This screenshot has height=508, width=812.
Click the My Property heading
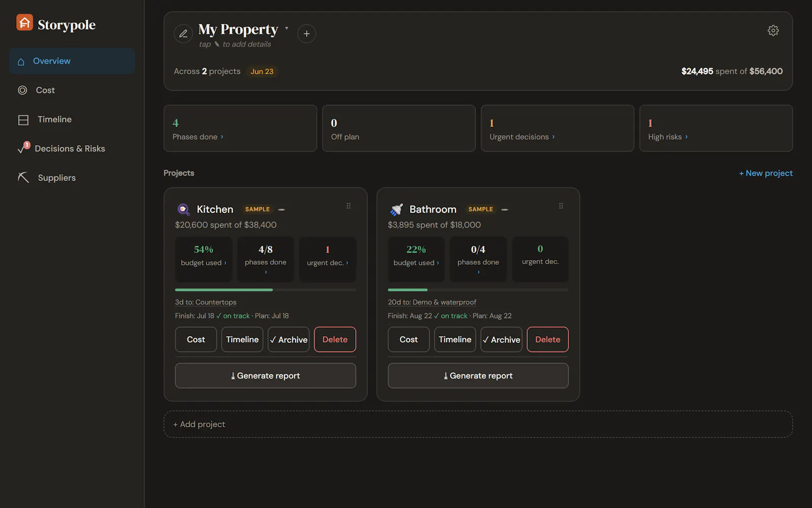point(238,29)
